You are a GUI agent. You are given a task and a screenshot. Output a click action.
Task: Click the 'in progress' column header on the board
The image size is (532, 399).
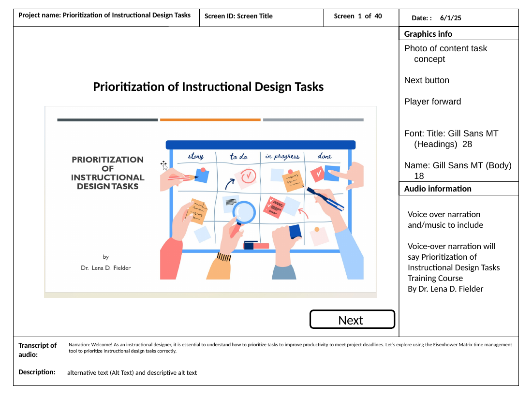click(282, 156)
